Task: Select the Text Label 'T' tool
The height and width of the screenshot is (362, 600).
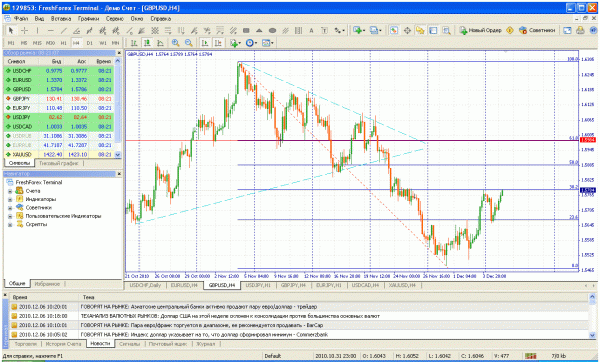Action: pos(324,30)
